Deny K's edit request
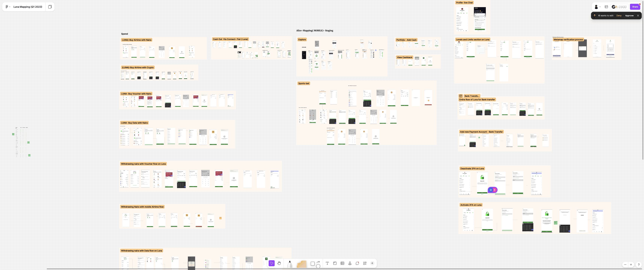Image resolution: width=644 pixels, height=270 pixels. coord(619,16)
